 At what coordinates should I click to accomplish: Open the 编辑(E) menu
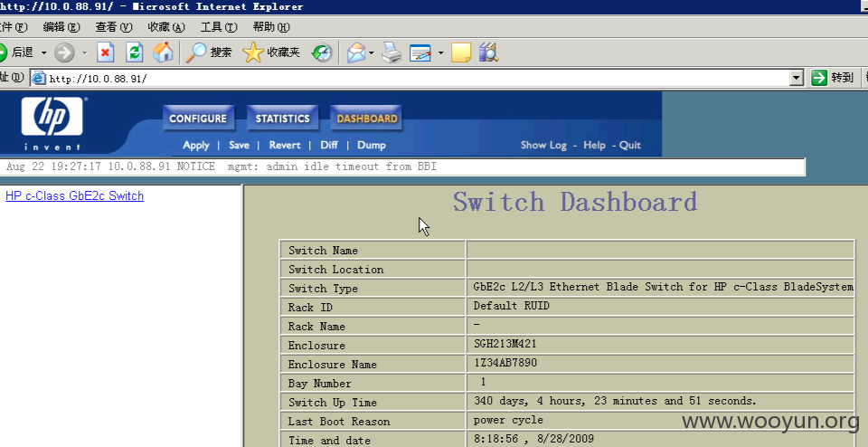click(61, 26)
